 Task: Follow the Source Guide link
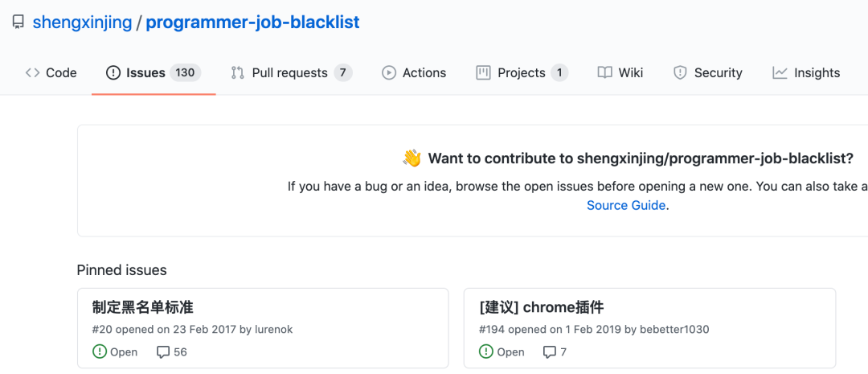coord(626,205)
